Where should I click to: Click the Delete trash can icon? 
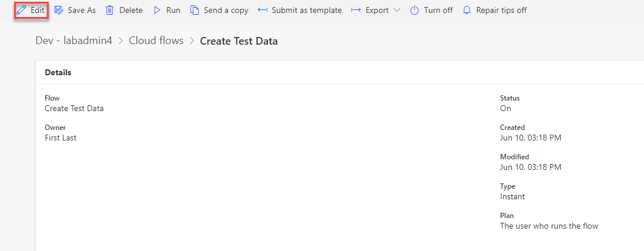tap(110, 10)
